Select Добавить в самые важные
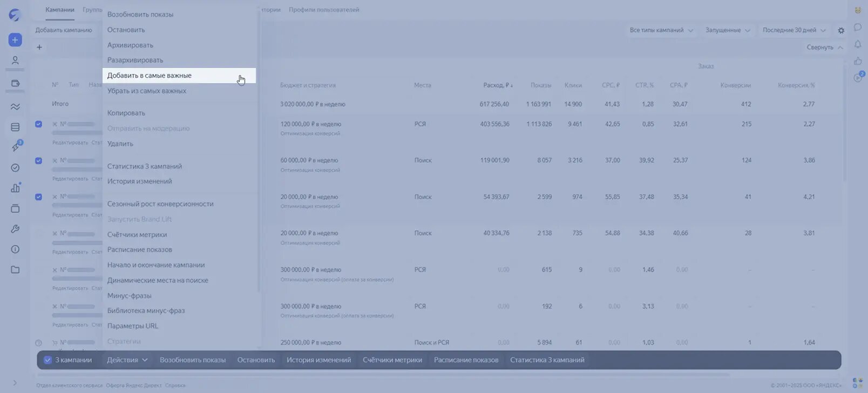Image resolution: width=868 pixels, height=393 pixels. 179,76
